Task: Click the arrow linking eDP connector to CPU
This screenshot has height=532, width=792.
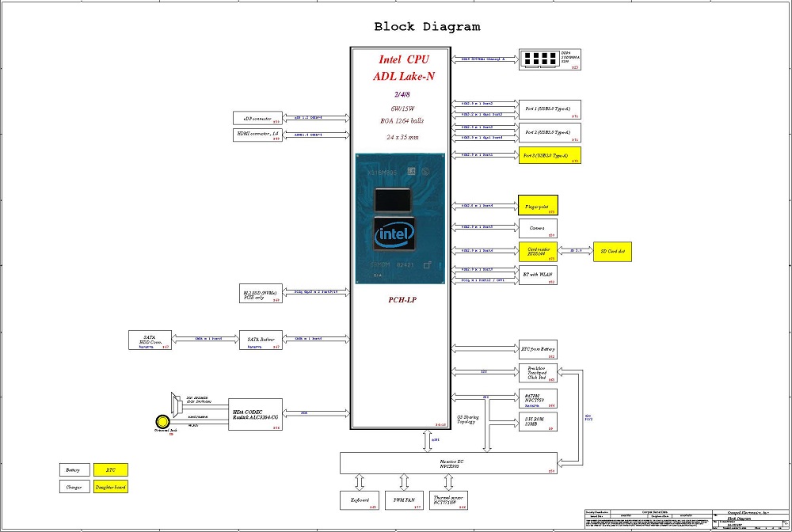Action: point(316,118)
